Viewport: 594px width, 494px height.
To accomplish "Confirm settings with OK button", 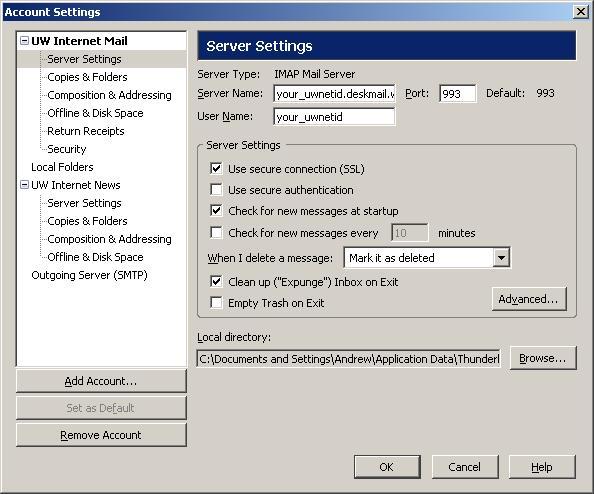I will click(x=387, y=467).
